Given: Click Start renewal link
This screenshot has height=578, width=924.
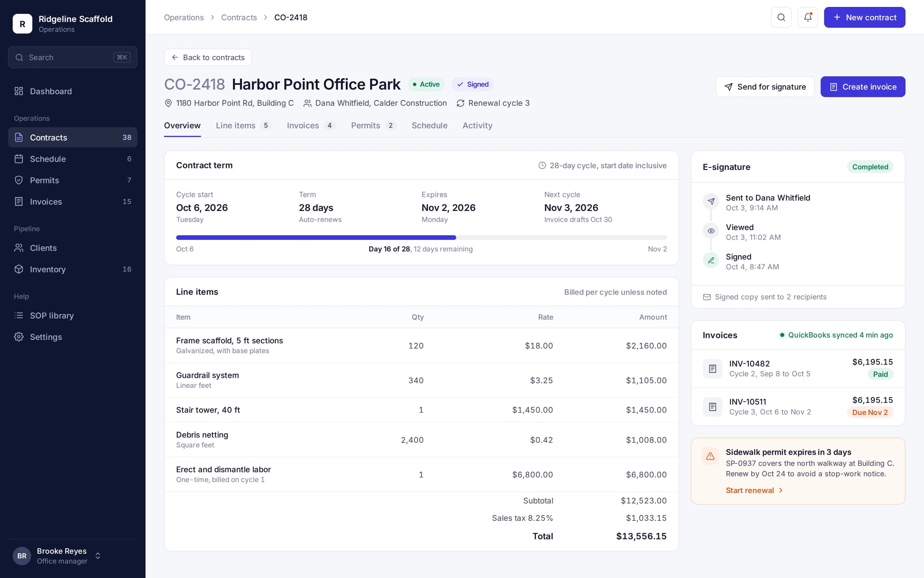Looking at the screenshot, I should pos(754,490).
